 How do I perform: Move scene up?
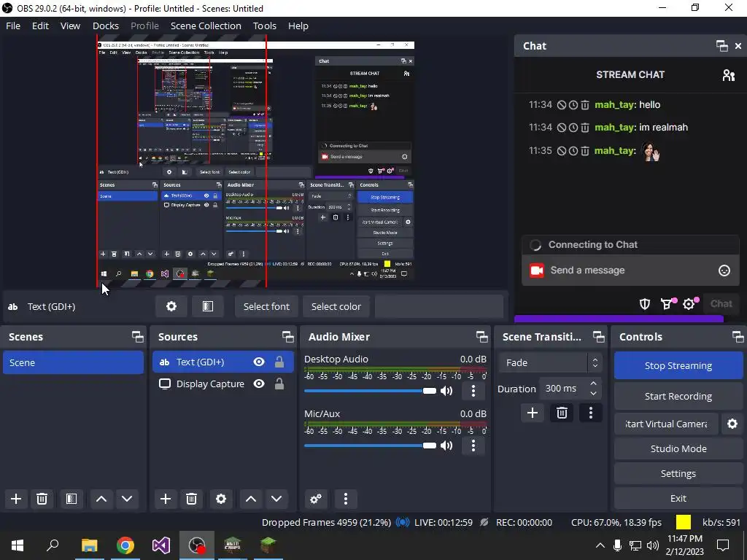point(101,499)
